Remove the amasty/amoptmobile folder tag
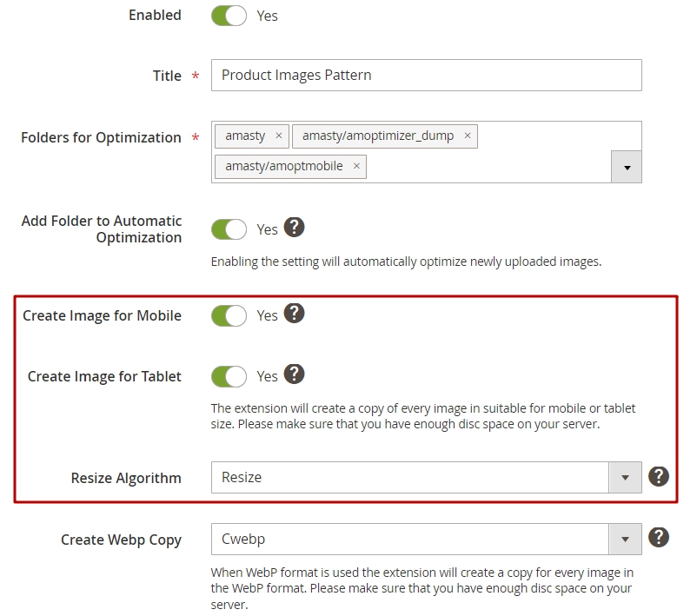 click(x=356, y=166)
